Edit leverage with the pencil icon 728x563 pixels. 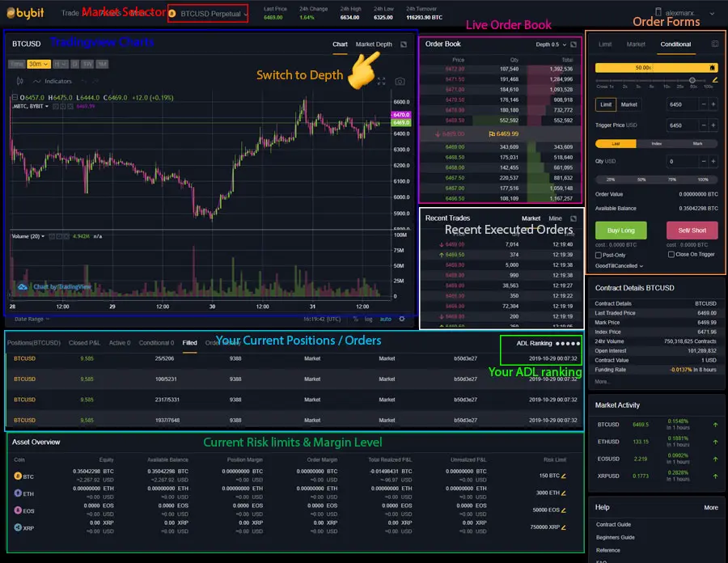714,80
